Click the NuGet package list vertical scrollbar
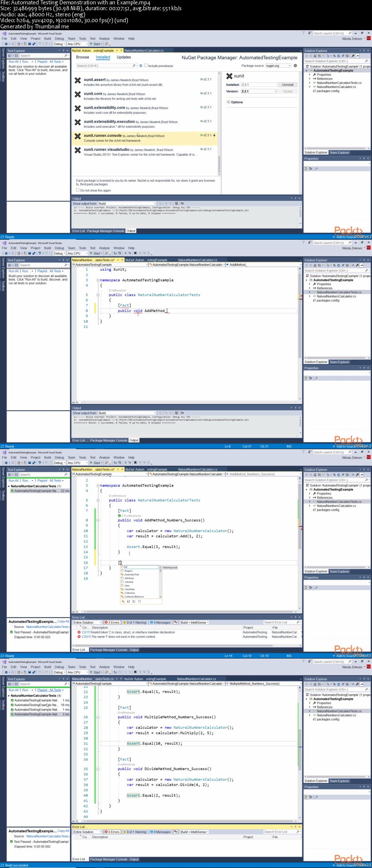This screenshot has height=868, width=372. pos(219,123)
